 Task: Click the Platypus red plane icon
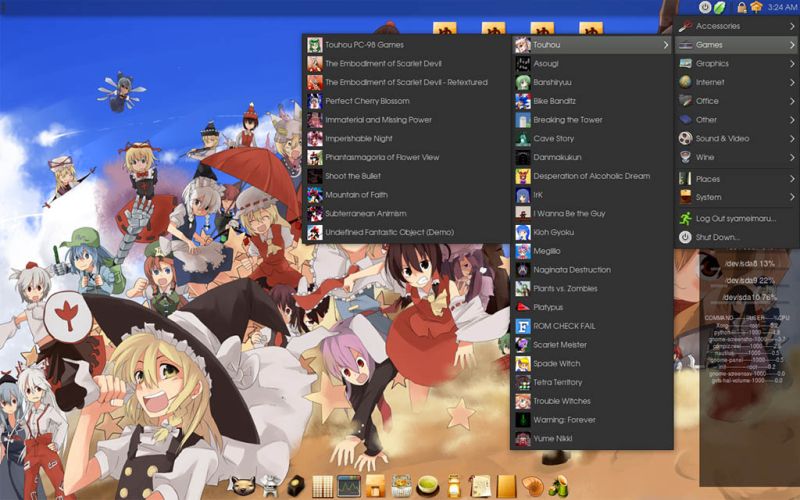click(x=523, y=307)
